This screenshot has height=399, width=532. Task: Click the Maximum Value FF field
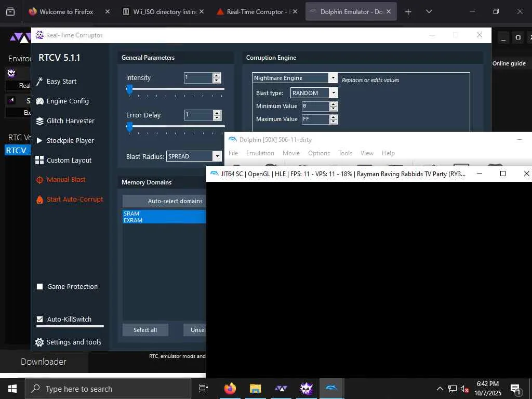pyautogui.click(x=315, y=119)
